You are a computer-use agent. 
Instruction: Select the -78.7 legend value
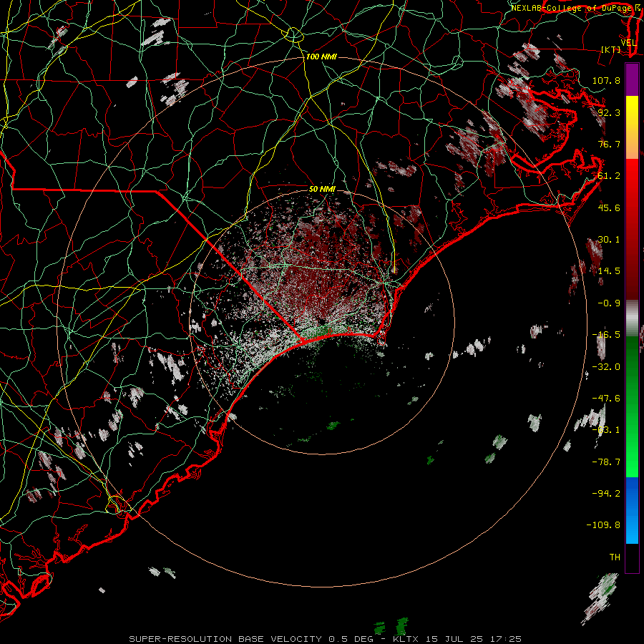tap(606, 462)
